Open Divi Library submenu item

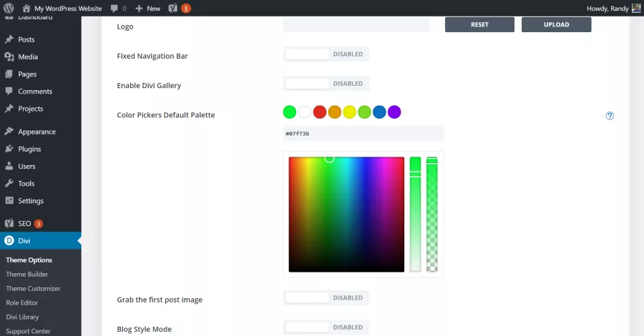(22, 317)
